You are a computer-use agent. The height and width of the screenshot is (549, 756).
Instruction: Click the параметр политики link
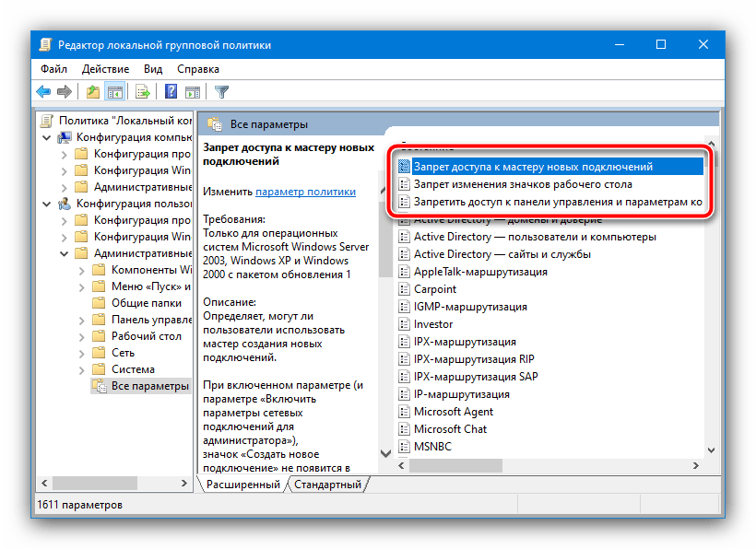[x=306, y=192]
